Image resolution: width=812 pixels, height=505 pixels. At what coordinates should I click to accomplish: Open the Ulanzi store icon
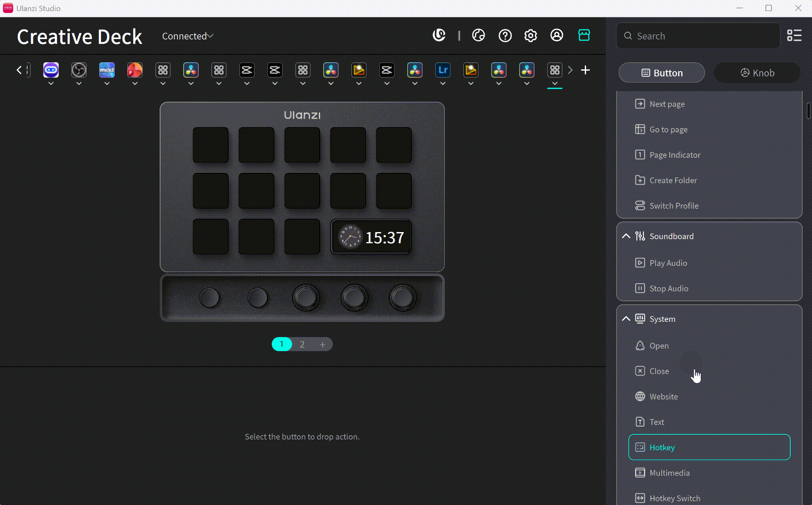coord(584,35)
